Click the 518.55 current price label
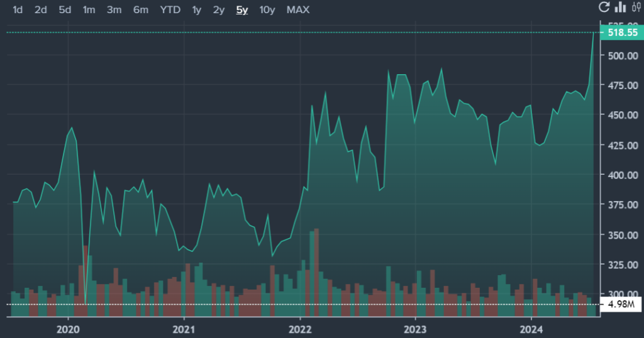The image size is (644, 338). pyautogui.click(x=622, y=32)
